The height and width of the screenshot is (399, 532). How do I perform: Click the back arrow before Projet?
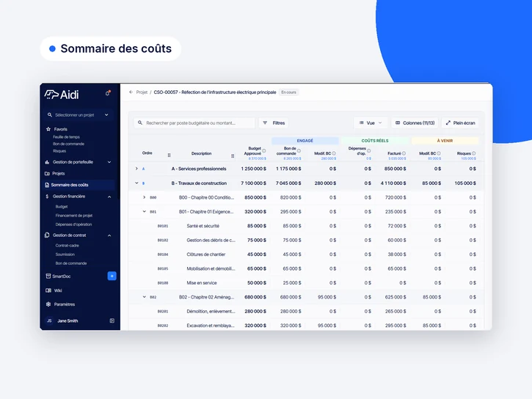(x=131, y=92)
